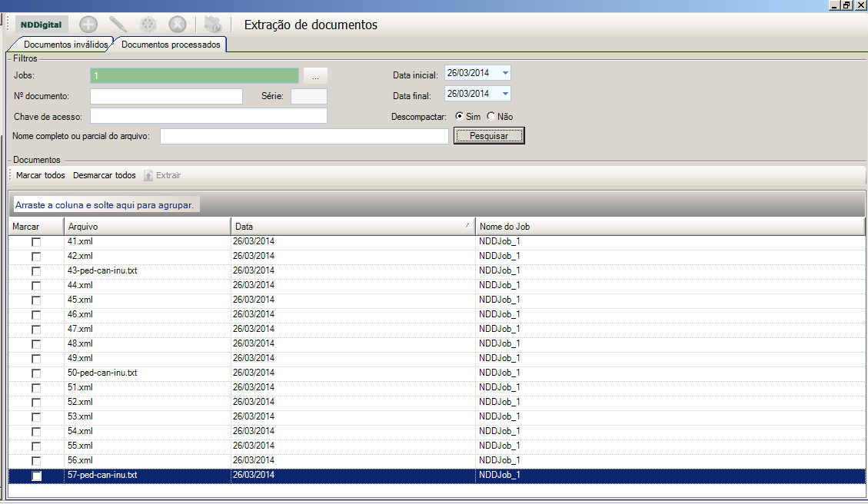The height and width of the screenshot is (504, 868).
Task: Click the Série field
Action: point(309,96)
